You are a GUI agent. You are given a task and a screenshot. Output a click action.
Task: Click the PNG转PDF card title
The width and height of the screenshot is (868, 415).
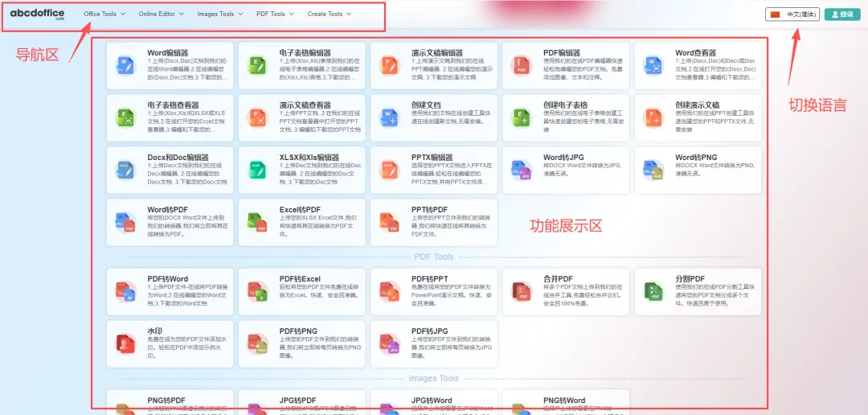pos(166,400)
